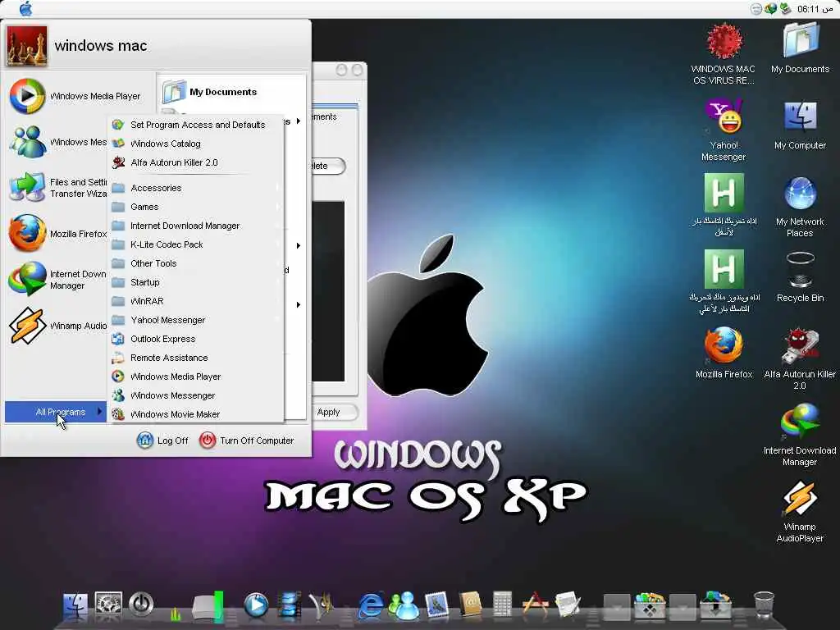Open My Network Places desktop icon
This screenshot has width=840, height=630.
[801, 207]
